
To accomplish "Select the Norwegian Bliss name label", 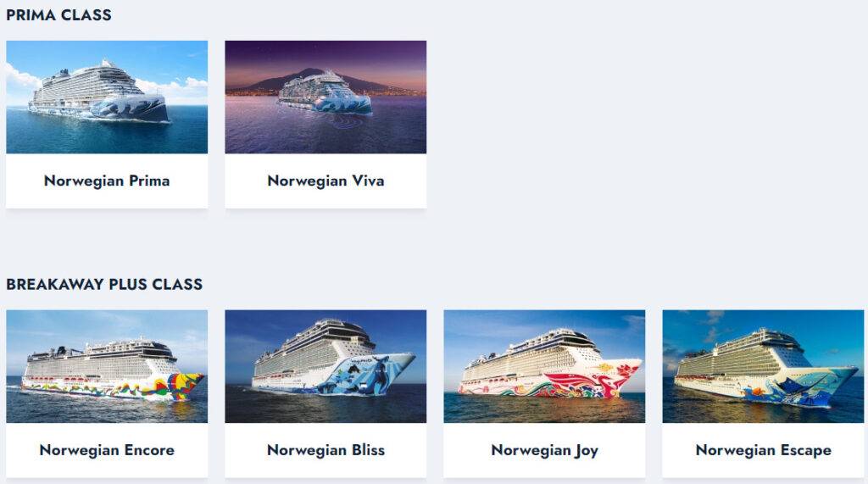I will (x=325, y=450).
